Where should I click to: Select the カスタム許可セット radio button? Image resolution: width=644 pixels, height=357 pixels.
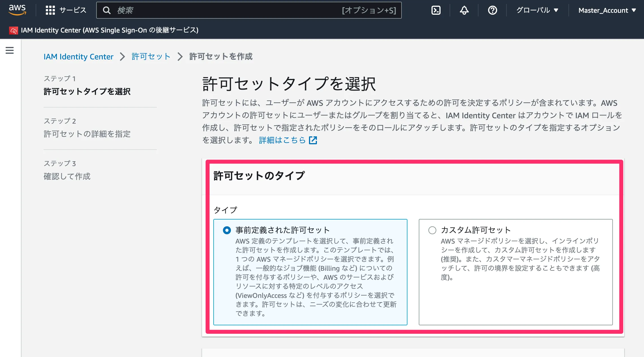(x=432, y=230)
